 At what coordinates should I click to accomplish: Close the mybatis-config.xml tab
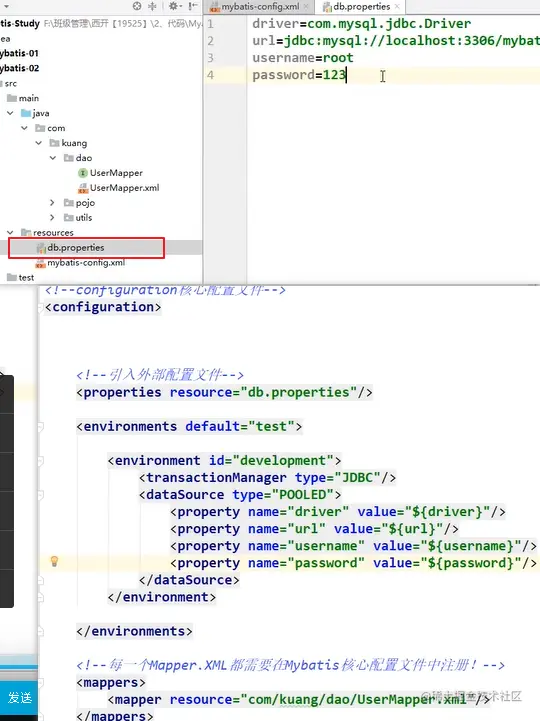click(x=306, y=6)
